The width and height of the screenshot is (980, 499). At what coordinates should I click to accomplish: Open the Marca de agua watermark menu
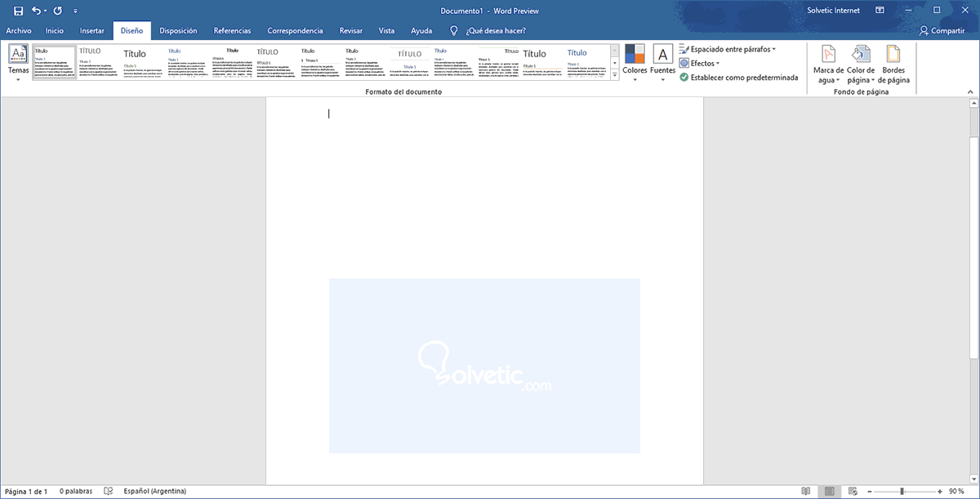828,64
